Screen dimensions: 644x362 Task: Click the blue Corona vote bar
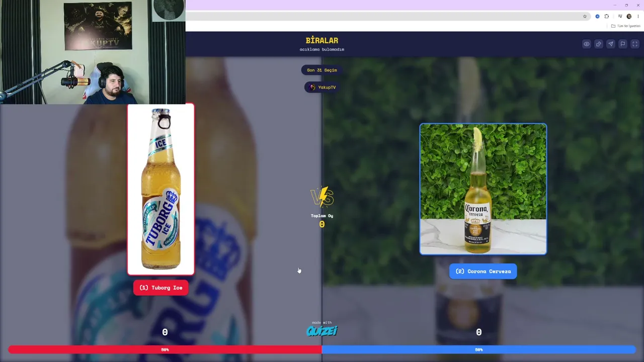479,349
